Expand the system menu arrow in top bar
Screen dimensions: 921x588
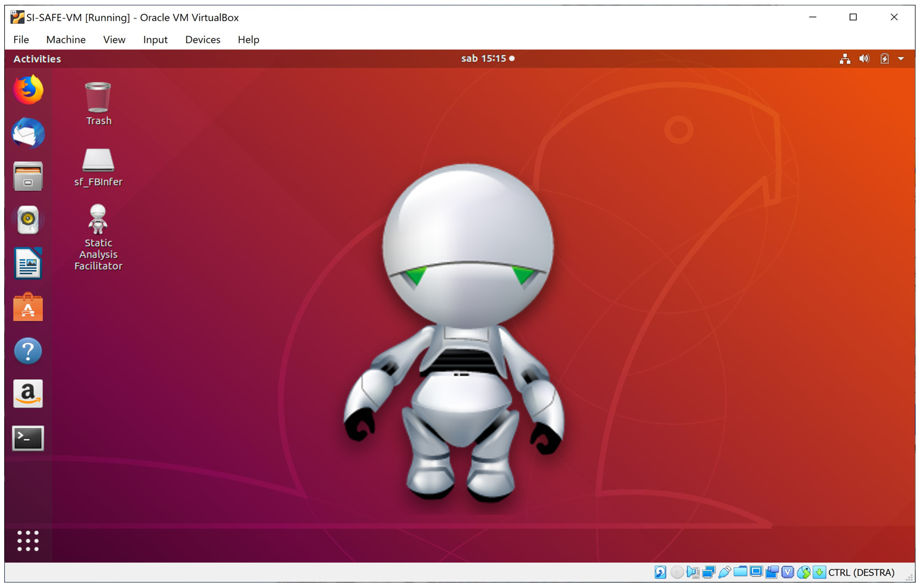click(901, 58)
